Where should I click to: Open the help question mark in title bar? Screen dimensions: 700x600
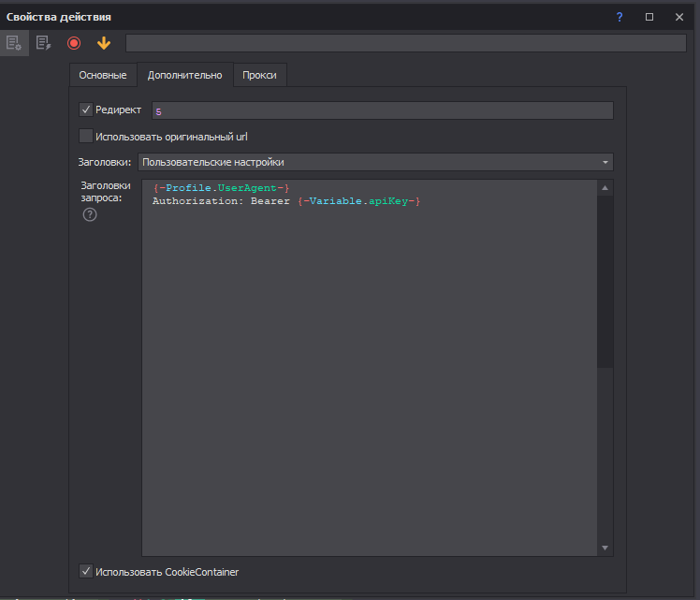tap(620, 17)
